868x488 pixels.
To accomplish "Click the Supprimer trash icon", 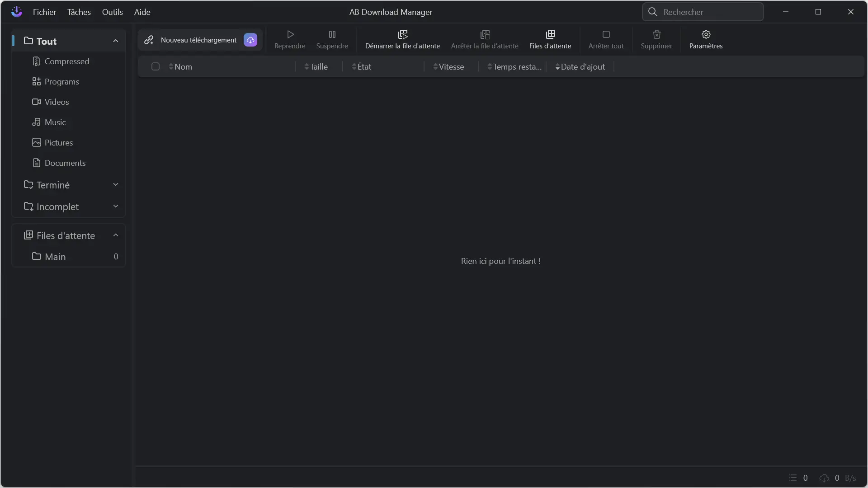I will 657,34.
